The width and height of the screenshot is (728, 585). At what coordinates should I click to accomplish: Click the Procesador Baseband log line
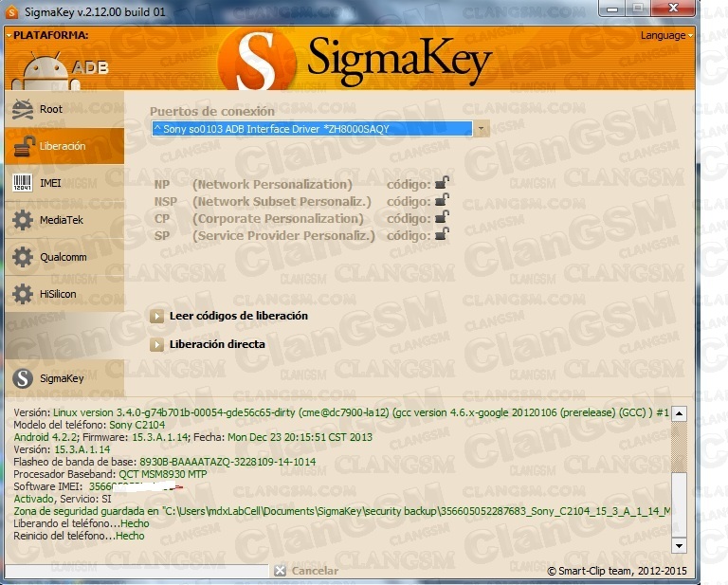[110, 474]
